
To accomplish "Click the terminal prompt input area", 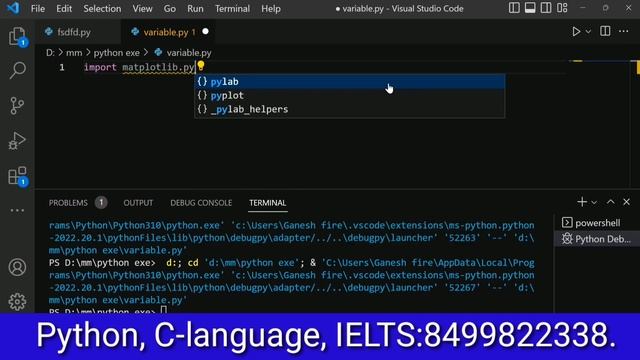I will pos(164,311).
